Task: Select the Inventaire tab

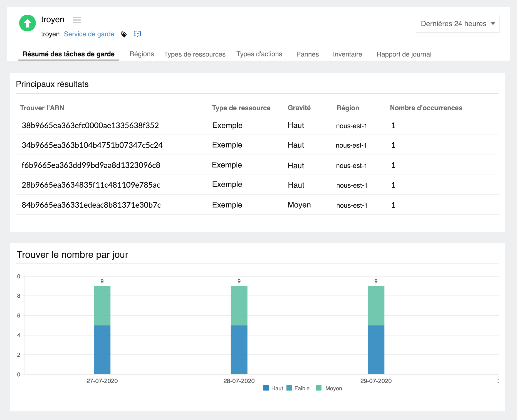Action: coord(347,54)
